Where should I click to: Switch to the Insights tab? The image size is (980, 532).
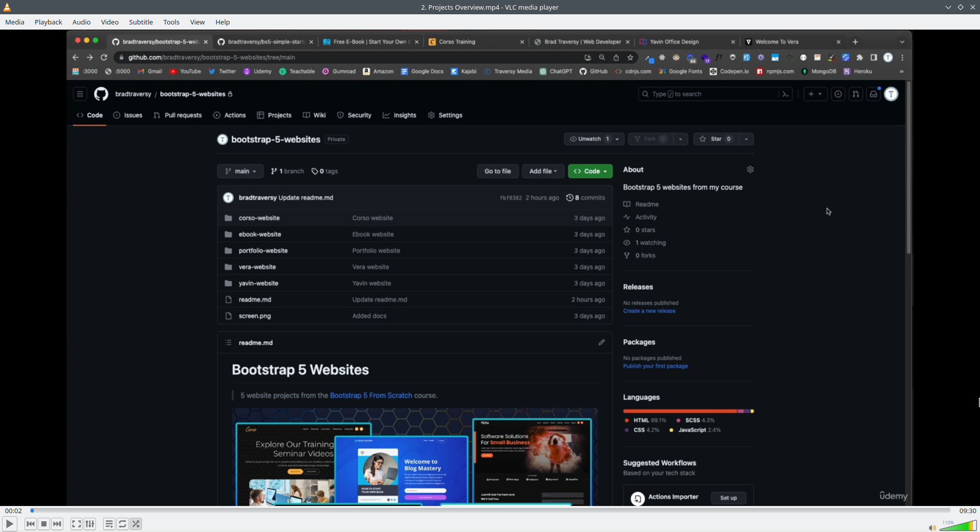click(x=400, y=115)
